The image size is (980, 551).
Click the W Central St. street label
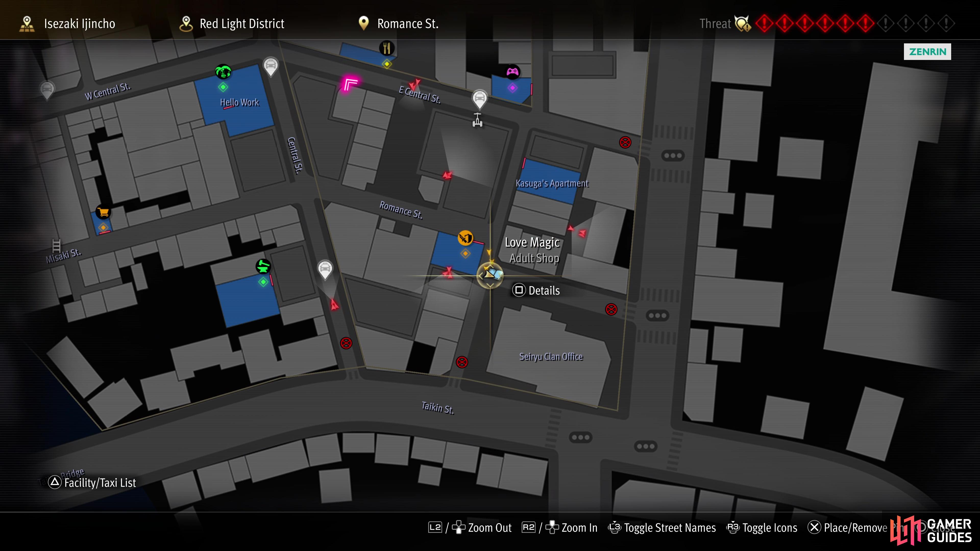point(108,92)
